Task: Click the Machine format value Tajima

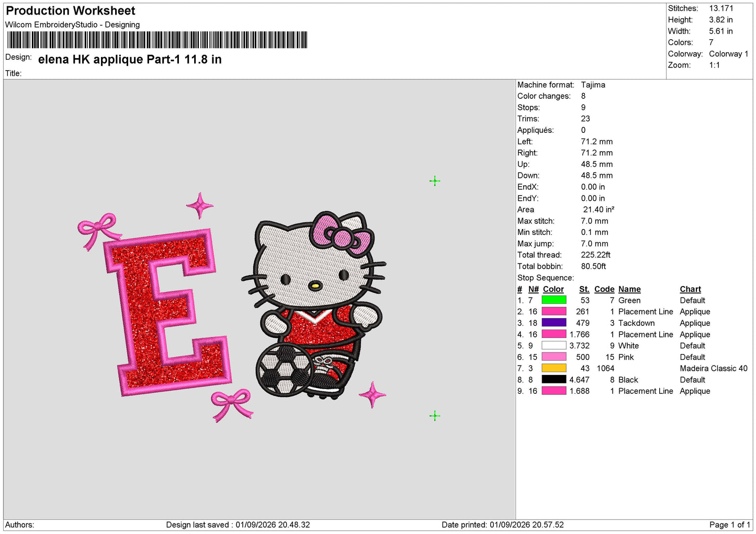Action: point(593,85)
